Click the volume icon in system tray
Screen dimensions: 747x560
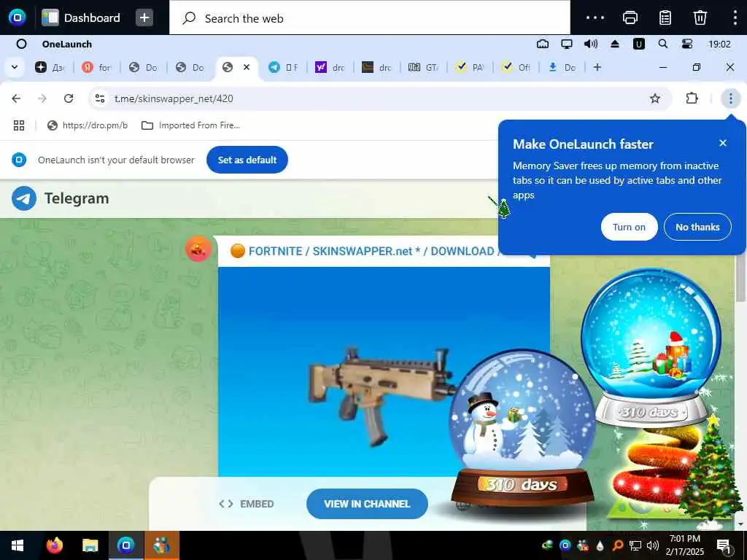(x=653, y=545)
